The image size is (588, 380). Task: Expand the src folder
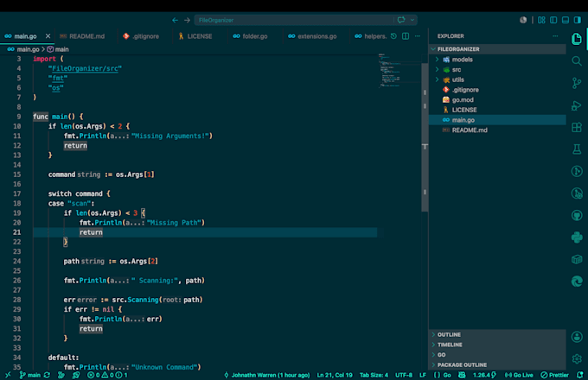[437, 70]
